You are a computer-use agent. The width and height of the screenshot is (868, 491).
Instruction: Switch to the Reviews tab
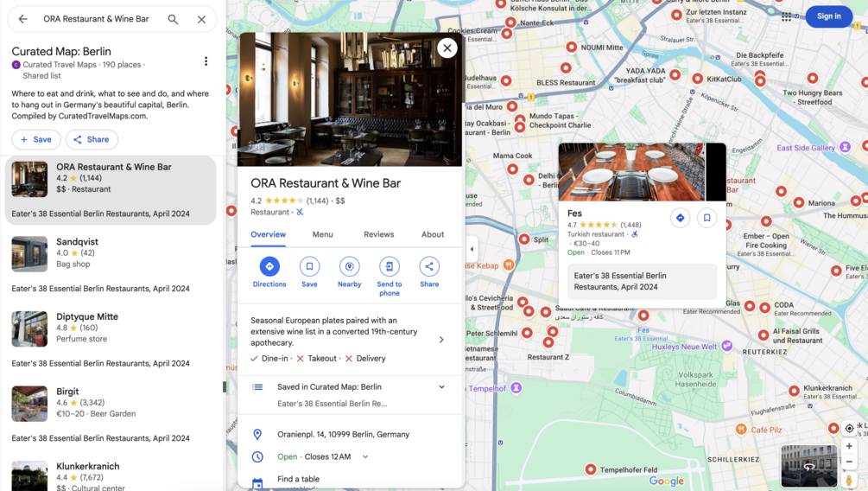coord(378,234)
